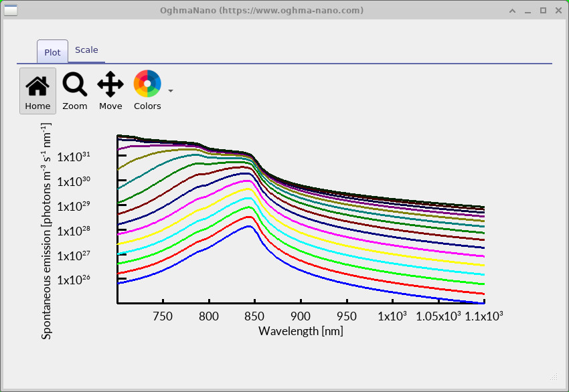Activate the Zoom magnifier tool
Screen dimensions: 569x392
click(75, 91)
